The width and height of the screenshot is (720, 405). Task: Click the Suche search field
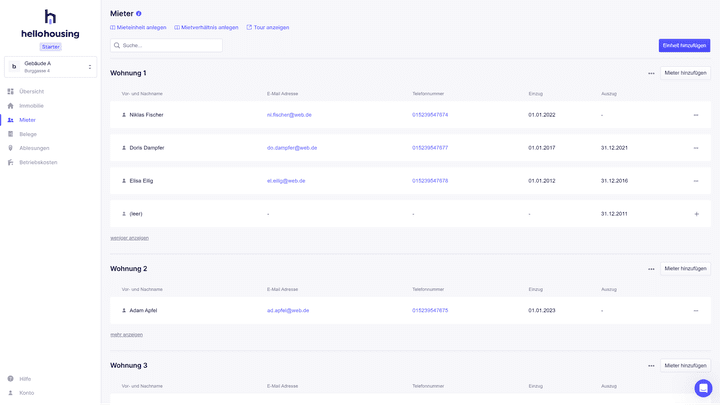click(166, 46)
